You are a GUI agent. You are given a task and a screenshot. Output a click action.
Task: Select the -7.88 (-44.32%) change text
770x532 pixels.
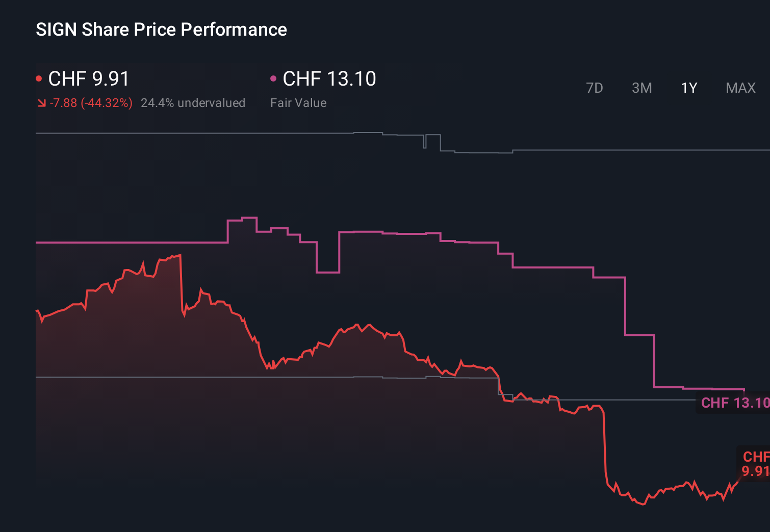pyautogui.click(x=90, y=103)
